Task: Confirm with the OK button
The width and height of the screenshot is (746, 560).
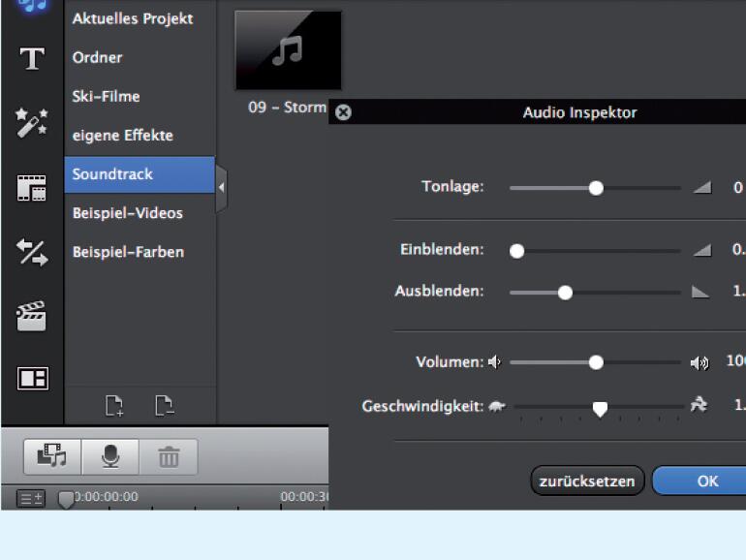Action: point(706,481)
